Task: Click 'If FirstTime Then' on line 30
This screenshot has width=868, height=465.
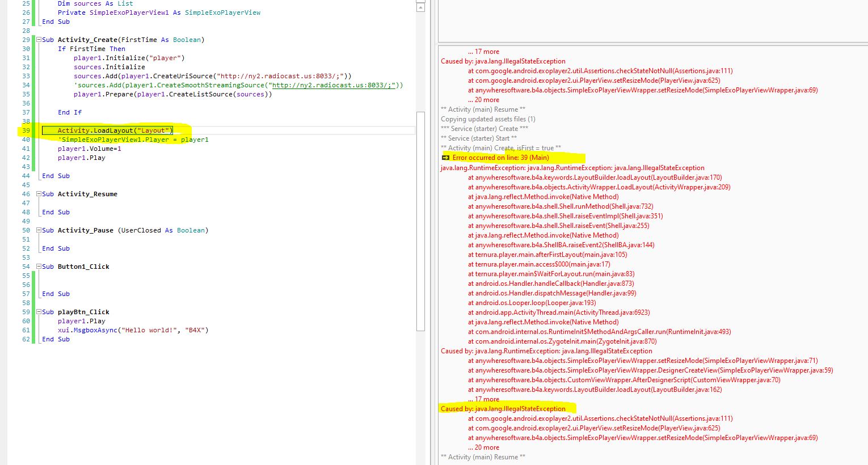Action: click(91, 49)
